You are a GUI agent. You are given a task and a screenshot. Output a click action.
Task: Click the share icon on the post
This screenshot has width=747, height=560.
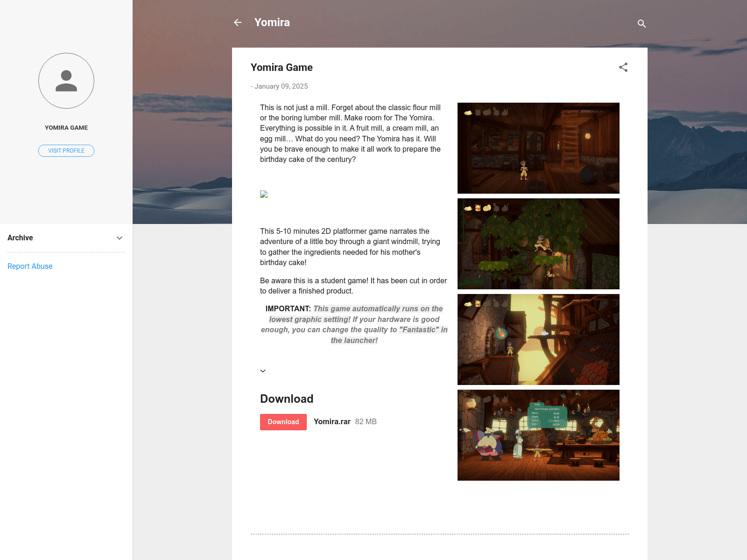(623, 67)
